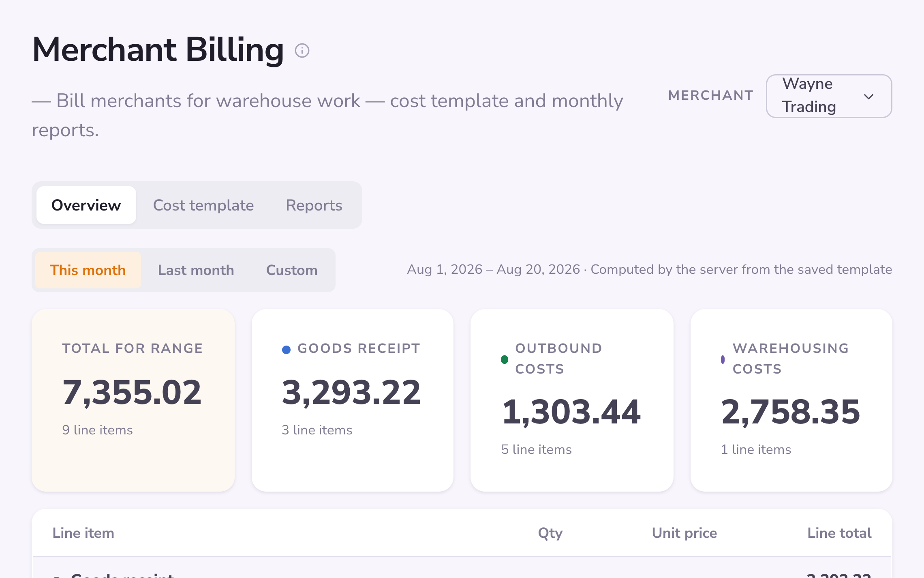Screen dimensions: 924x578
Task: Click the Aug 1 – Aug 20 date range text
Action: click(x=494, y=269)
